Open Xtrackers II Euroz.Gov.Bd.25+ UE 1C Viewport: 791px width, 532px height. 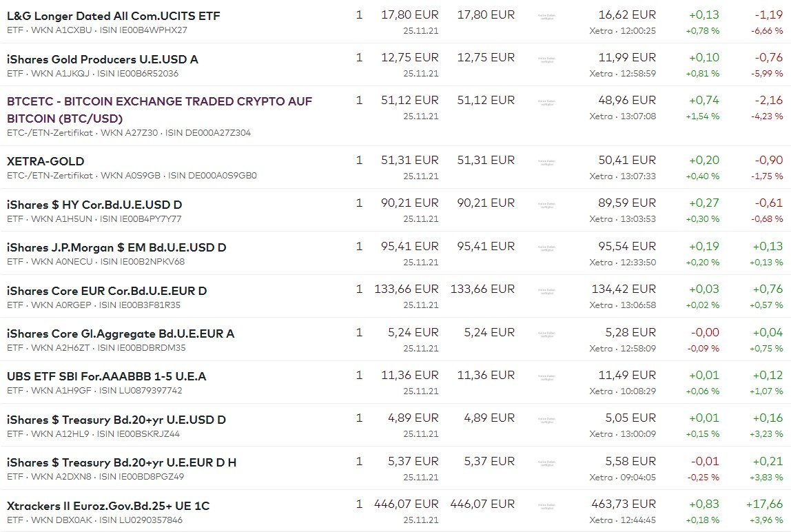(x=108, y=506)
